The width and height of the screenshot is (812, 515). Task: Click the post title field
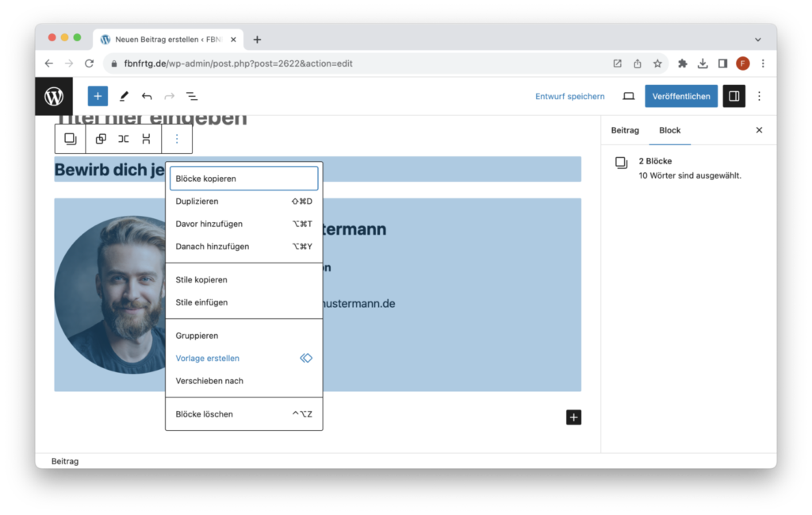[x=151, y=120]
